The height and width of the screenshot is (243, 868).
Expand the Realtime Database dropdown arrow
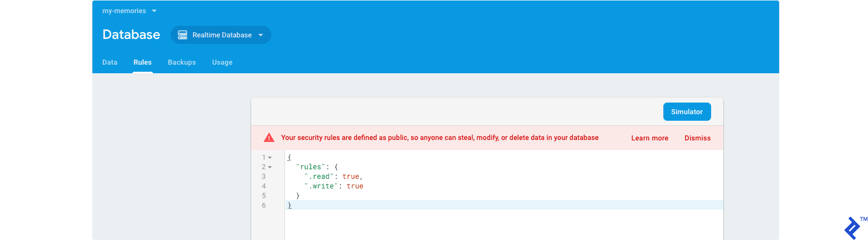click(x=261, y=35)
